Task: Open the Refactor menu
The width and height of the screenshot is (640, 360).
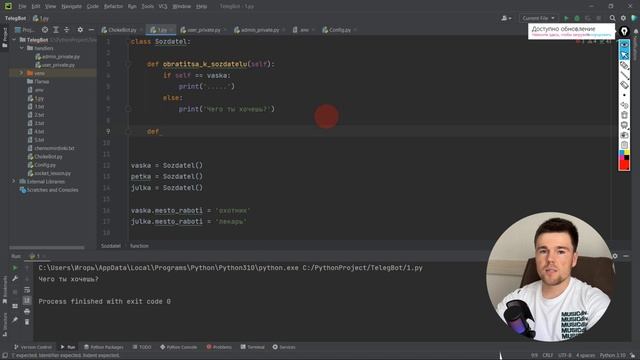Action: 113,6
